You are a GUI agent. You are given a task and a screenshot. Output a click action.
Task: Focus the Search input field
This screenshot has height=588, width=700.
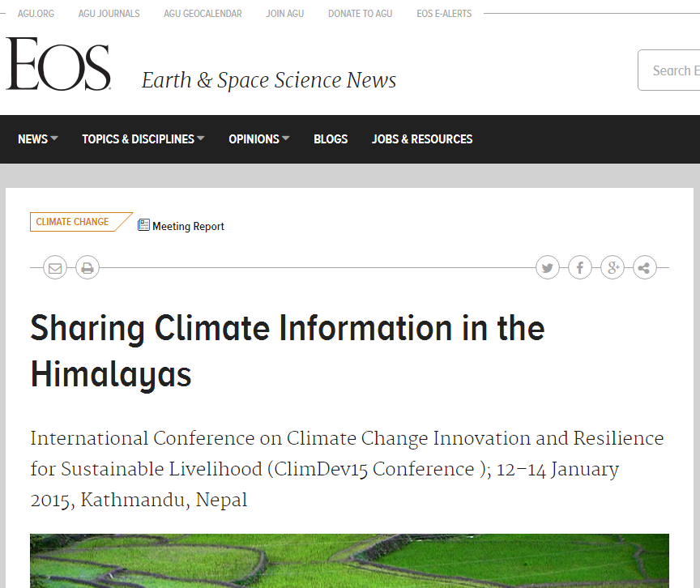point(668,70)
